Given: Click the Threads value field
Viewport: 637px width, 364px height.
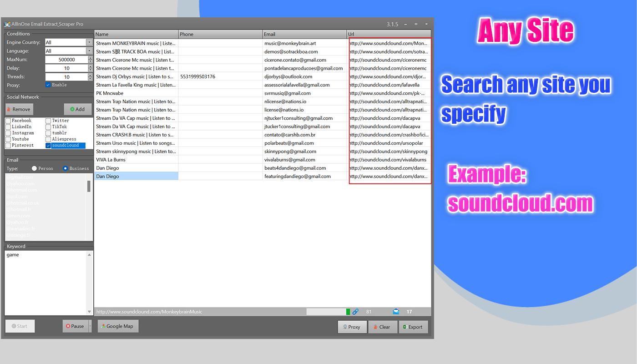Looking at the screenshot, I should (x=66, y=77).
